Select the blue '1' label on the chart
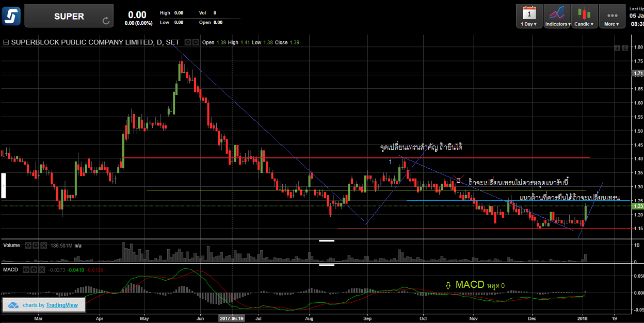 coord(390,162)
